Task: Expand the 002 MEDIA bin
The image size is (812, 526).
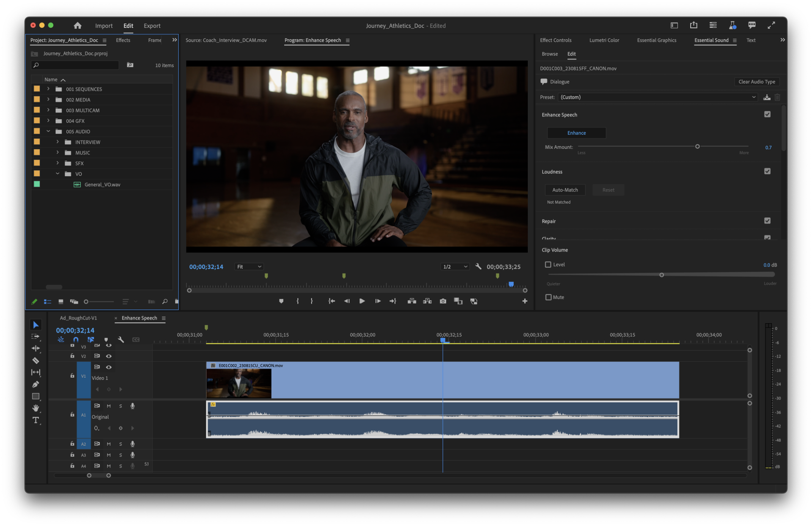Action: pos(48,99)
